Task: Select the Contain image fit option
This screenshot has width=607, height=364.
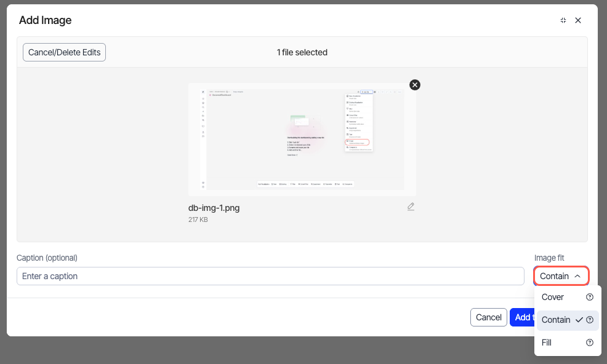Action: 556,320
